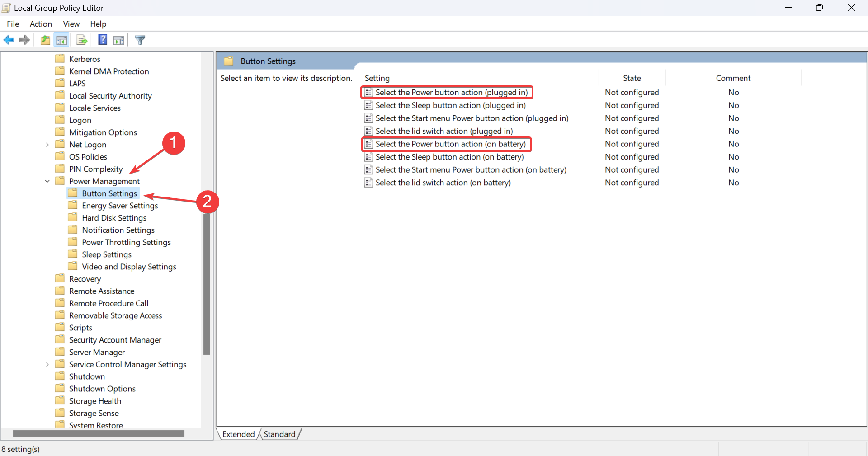Sort list by Comment column header

tap(733, 78)
